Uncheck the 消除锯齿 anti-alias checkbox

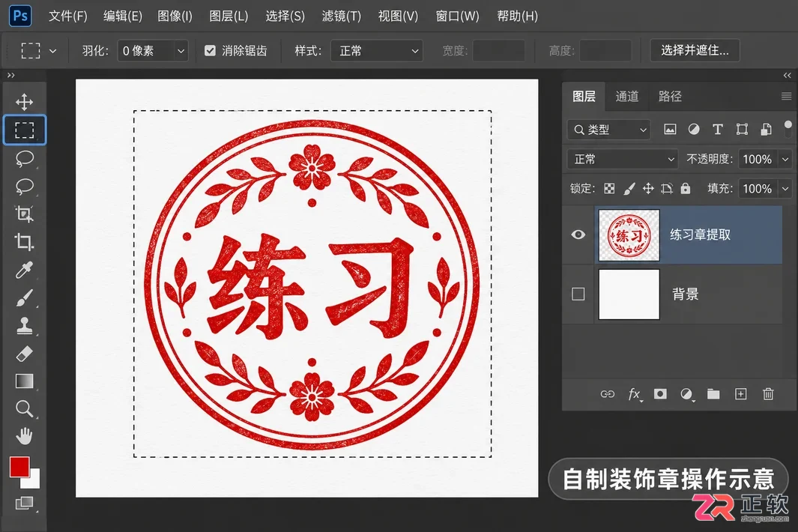click(211, 50)
